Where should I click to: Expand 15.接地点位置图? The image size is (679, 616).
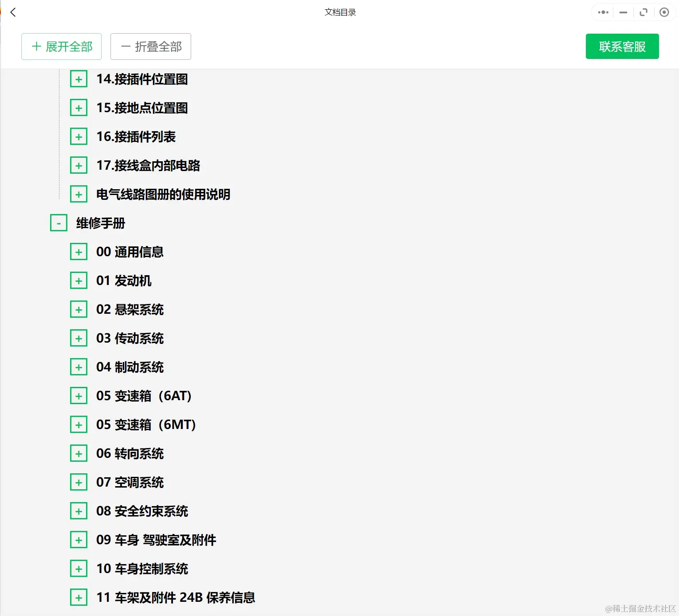coord(79,108)
